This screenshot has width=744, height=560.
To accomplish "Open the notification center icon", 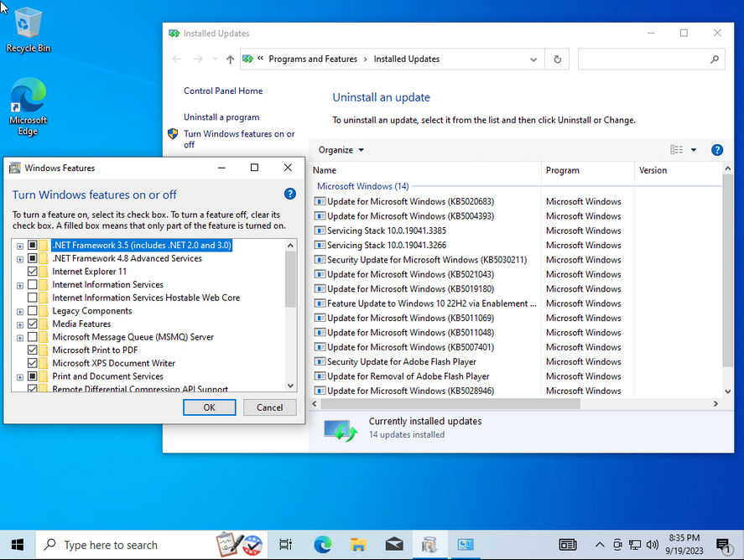I will 724,545.
